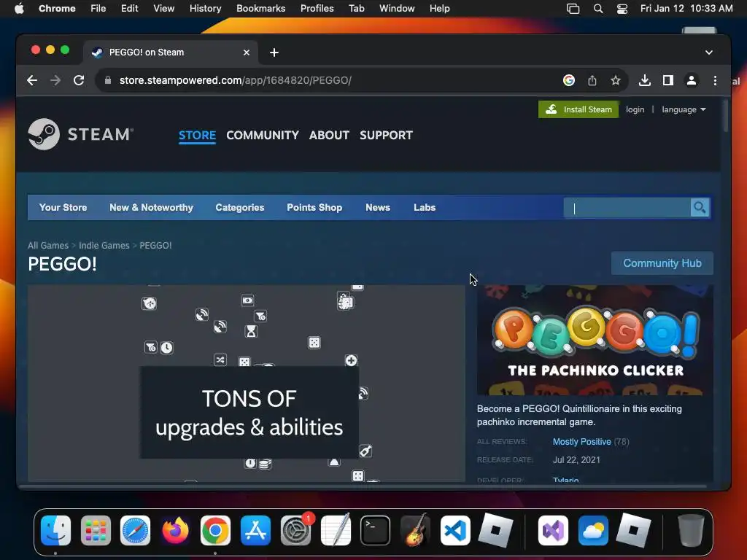The width and height of the screenshot is (747, 560).
Task: Open Chrome three-dot menu
Action: tap(715, 80)
